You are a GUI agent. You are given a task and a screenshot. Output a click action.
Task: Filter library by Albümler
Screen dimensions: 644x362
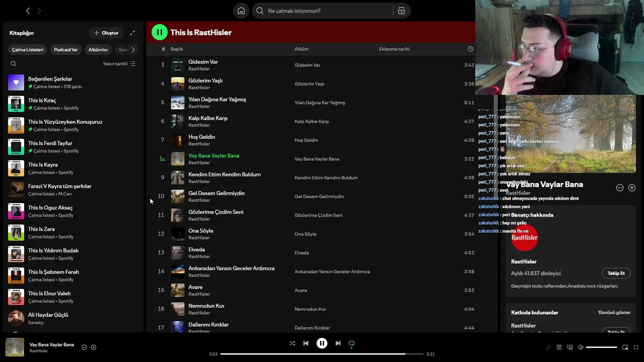98,50
